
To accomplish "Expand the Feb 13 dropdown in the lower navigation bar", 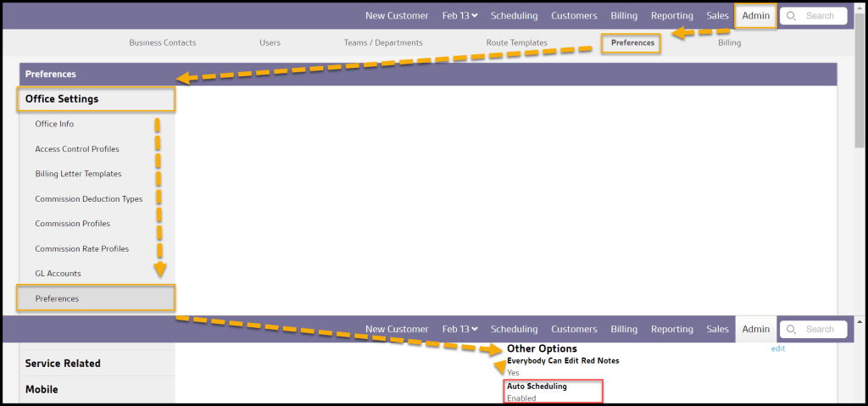I will point(460,330).
